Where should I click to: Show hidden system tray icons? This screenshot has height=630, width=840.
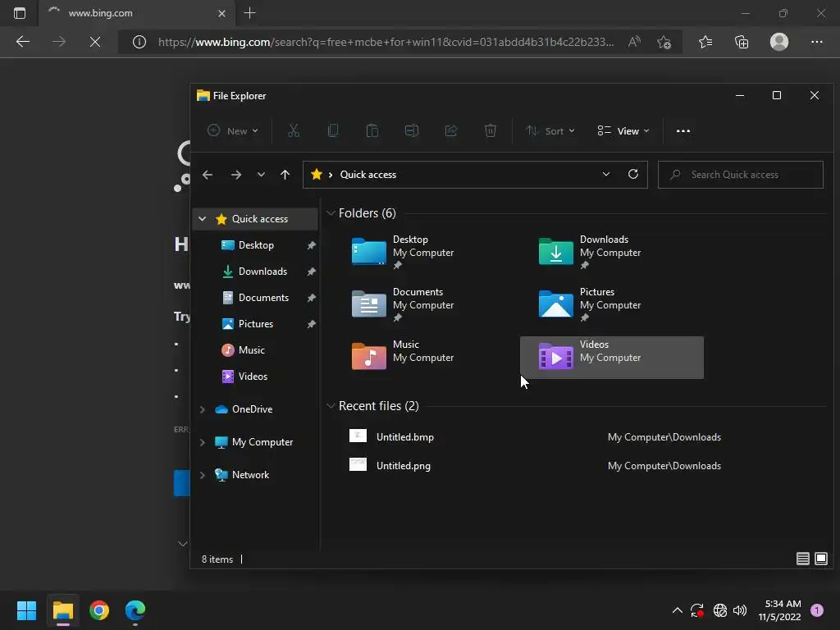(x=677, y=610)
